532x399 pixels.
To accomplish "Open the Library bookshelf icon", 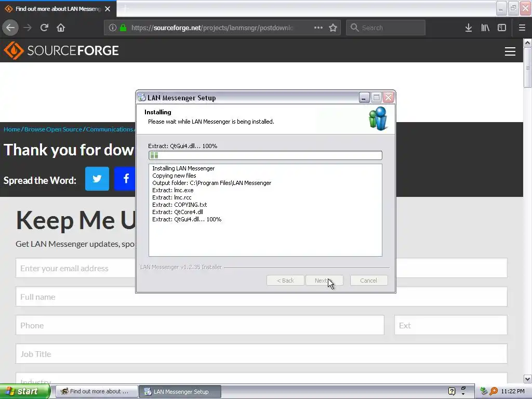I will 485,28.
